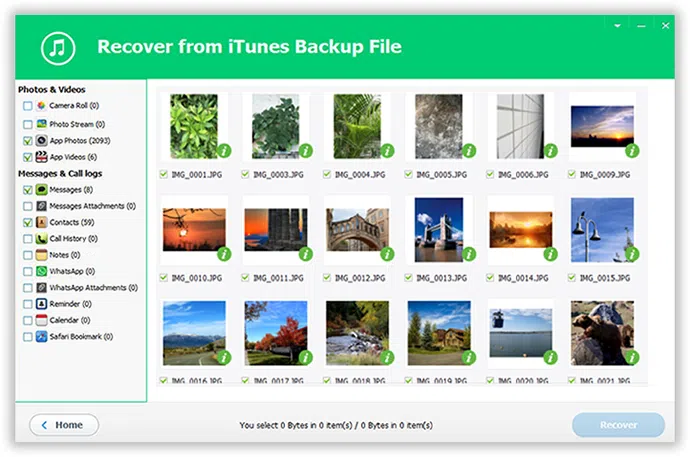Show info for IMG_0001.JPG
This screenshot has width=690, height=457.
(x=224, y=151)
